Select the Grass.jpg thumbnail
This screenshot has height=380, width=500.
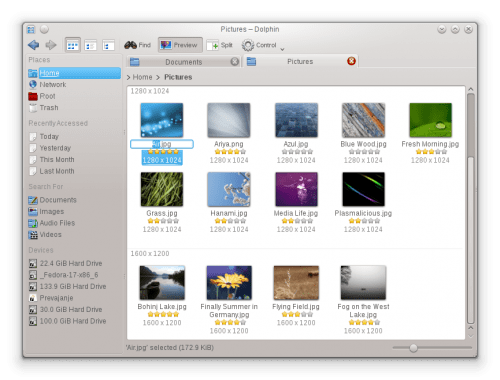[162, 189]
